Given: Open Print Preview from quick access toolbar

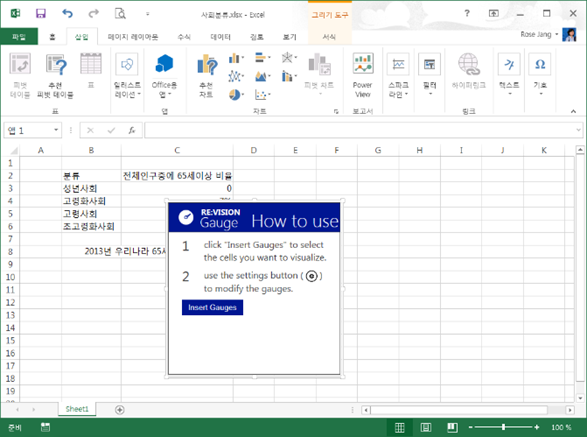Looking at the screenshot, I should (x=120, y=14).
